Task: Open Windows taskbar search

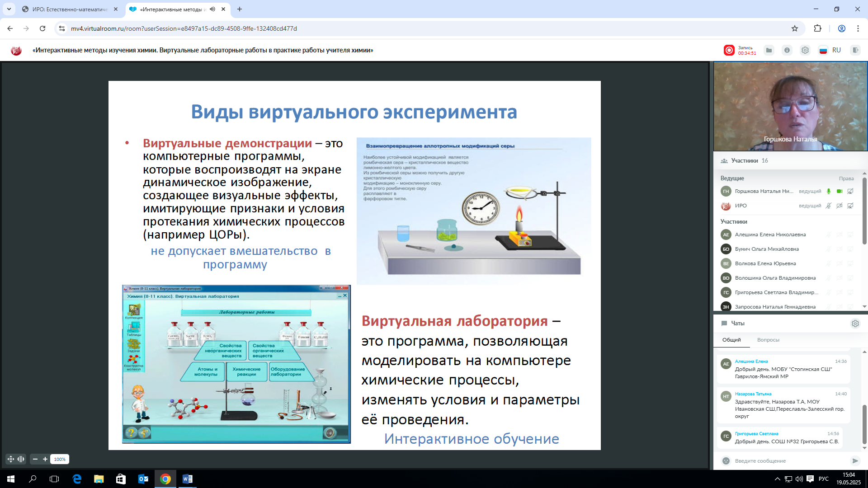Action: pos(33,479)
